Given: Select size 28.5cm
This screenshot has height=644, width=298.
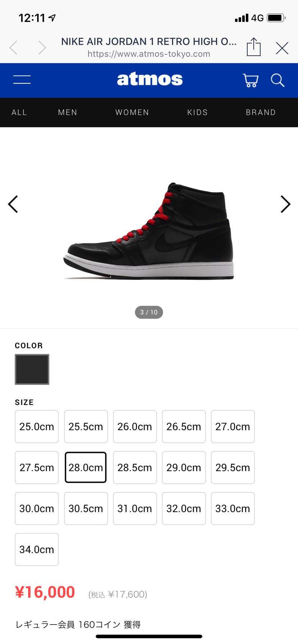Looking at the screenshot, I should (x=135, y=468).
